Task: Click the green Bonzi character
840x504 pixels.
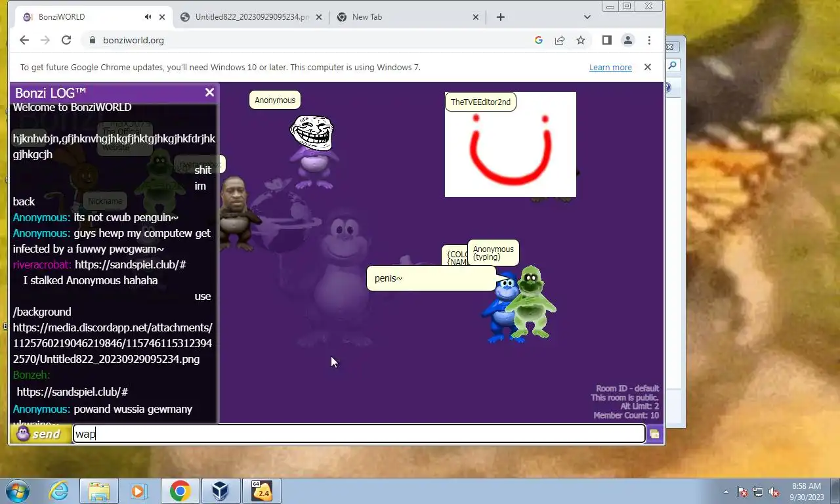Action: (x=530, y=302)
